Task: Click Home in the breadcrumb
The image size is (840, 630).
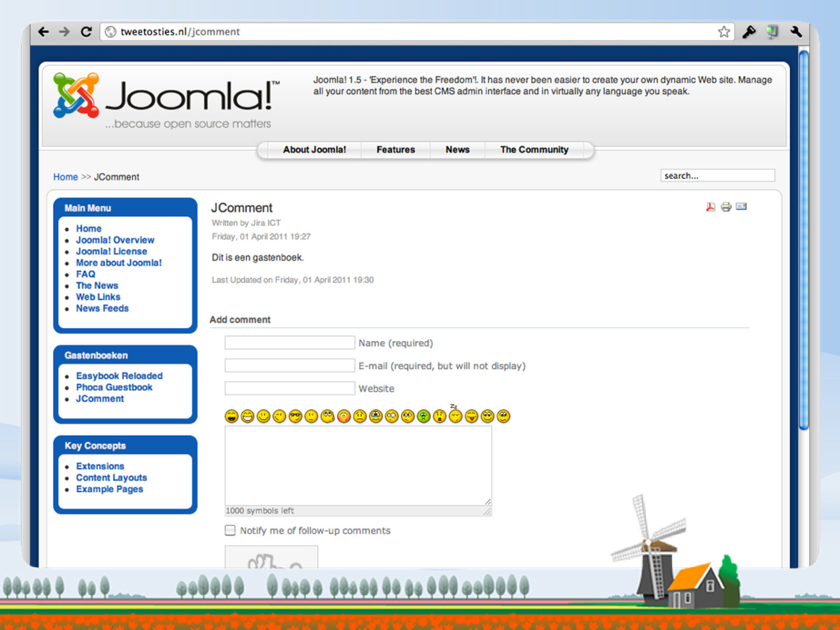Action: coord(66,177)
